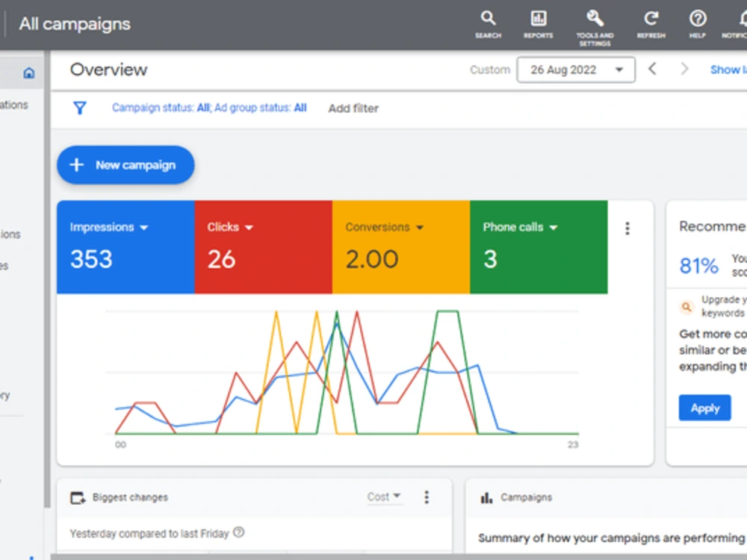Select the blue Impressions scorecard tile

click(125, 247)
